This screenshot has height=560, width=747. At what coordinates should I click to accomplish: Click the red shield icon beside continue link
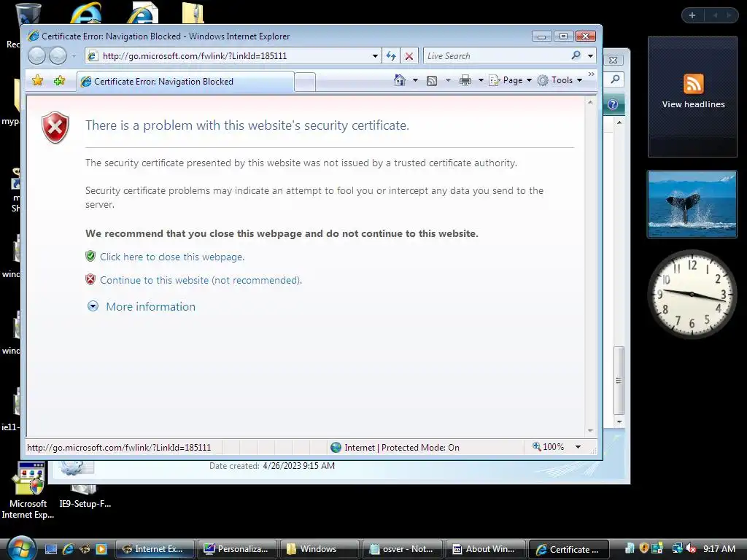tap(90, 279)
